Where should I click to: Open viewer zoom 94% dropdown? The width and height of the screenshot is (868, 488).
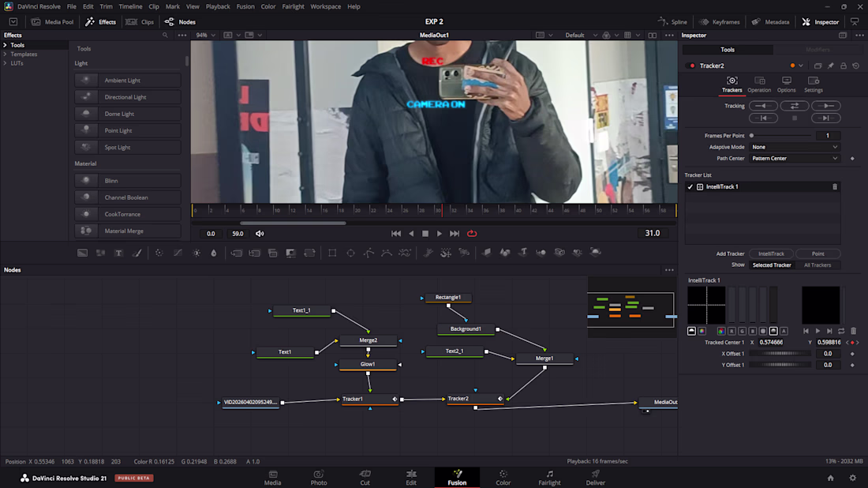pyautogui.click(x=205, y=35)
